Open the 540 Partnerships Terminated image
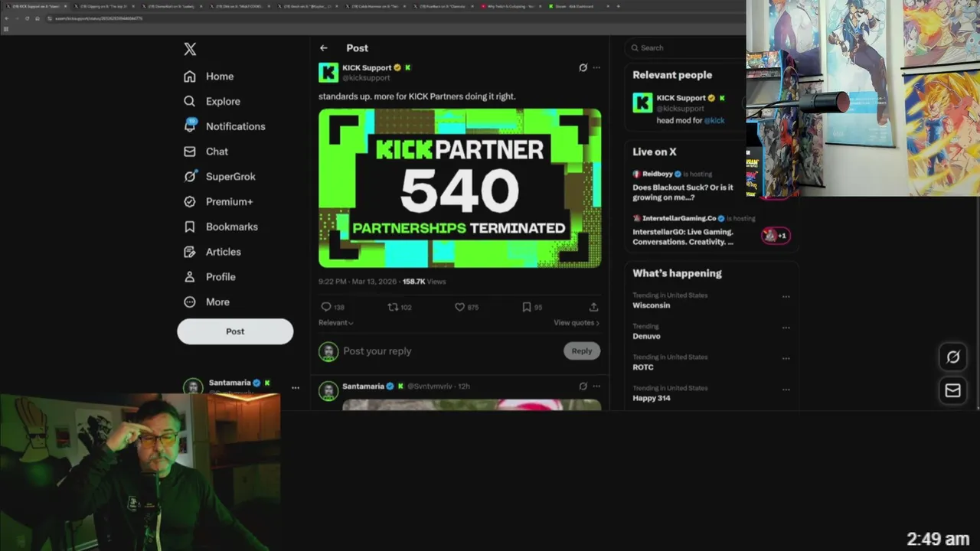 tap(459, 188)
